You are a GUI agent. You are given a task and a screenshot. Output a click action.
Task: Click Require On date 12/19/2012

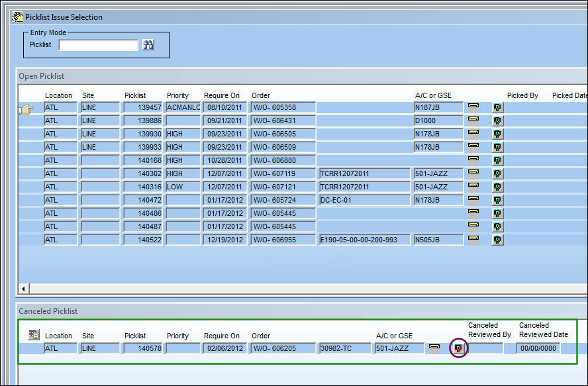(224, 240)
